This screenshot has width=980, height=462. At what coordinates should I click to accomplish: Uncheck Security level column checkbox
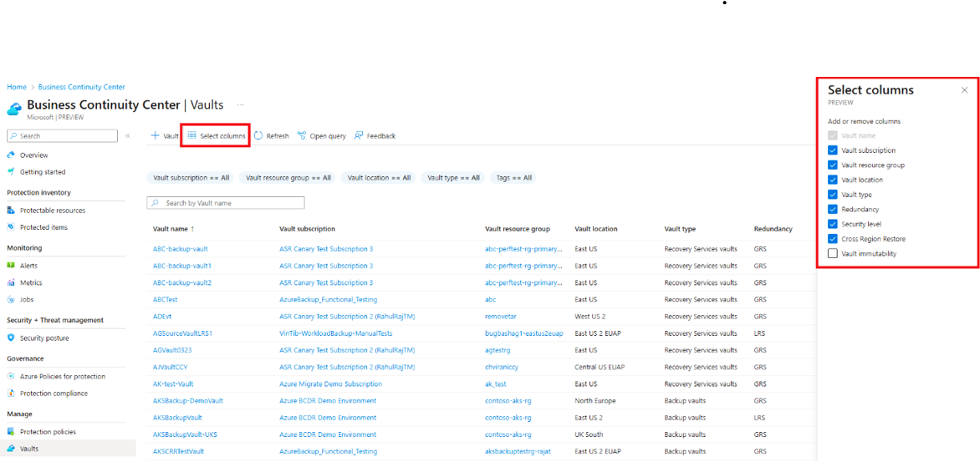tap(832, 224)
